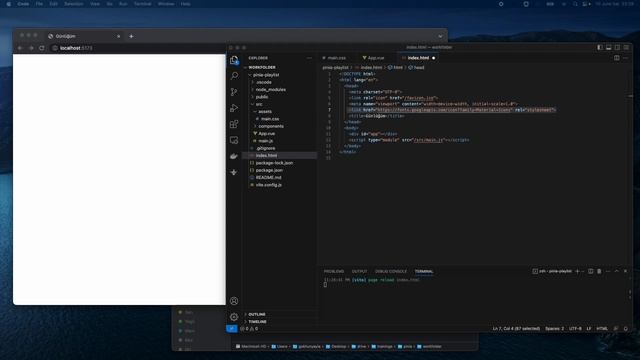The height and width of the screenshot is (360, 640).
Task: Click the remote window indicator in the status bar
Action: 231,329
